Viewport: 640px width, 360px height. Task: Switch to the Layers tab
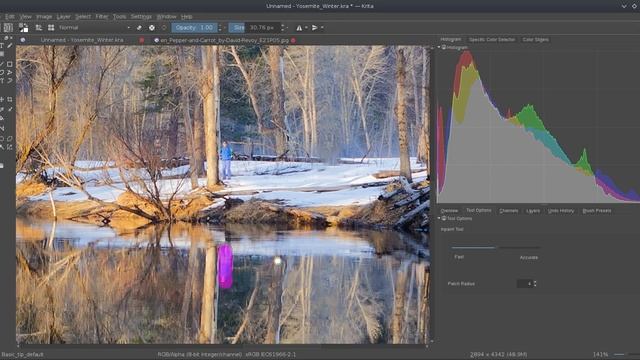pyautogui.click(x=533, y=211)
